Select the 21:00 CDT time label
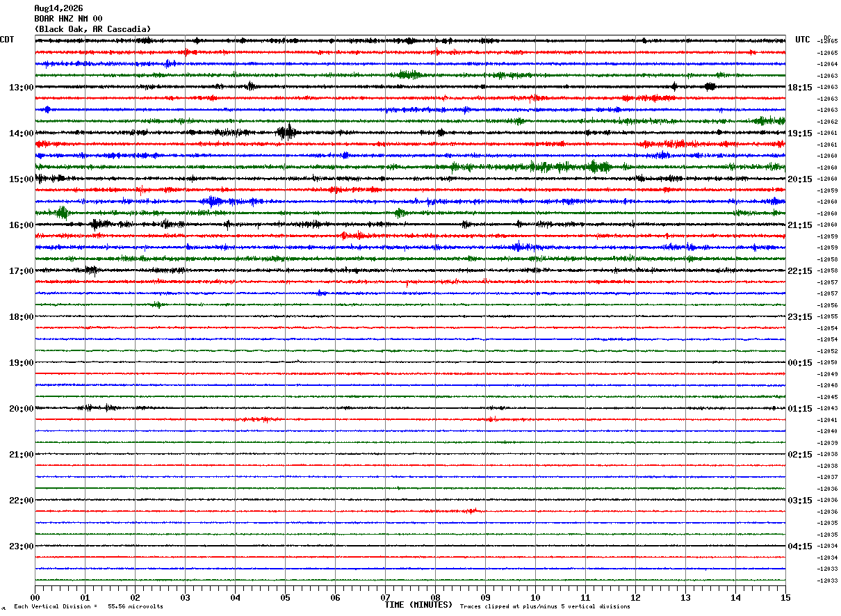This screenshot has width=841, height=616. 22,455
